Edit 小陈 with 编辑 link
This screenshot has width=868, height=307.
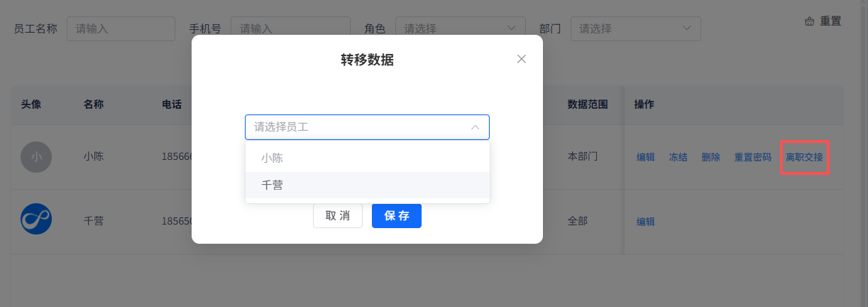tap(645, 158)
